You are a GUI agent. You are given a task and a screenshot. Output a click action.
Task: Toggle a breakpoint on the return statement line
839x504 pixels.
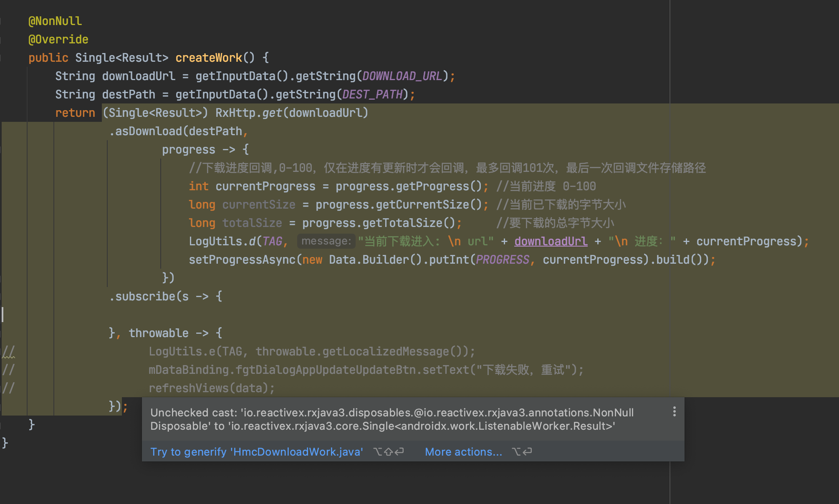tap(13, 113)
